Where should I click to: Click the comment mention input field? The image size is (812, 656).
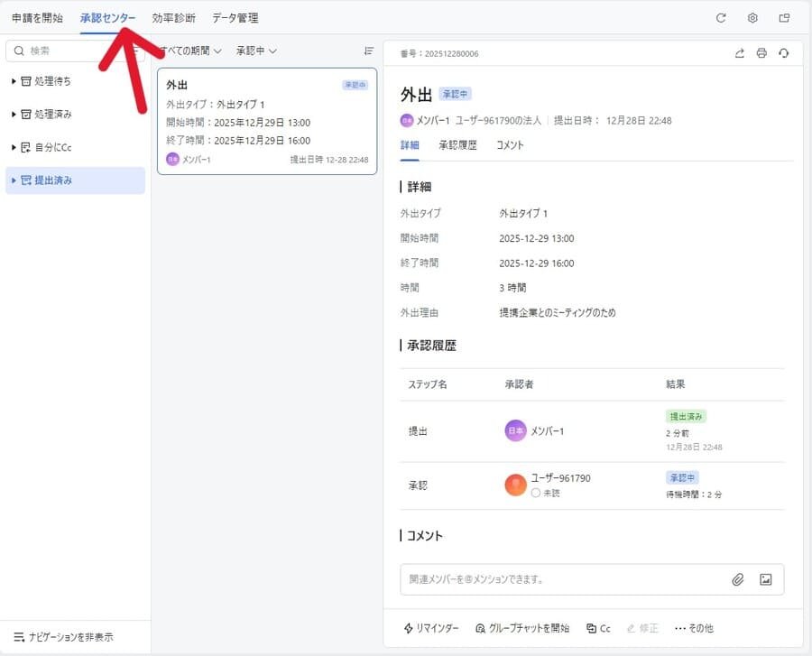pos(559,579)
